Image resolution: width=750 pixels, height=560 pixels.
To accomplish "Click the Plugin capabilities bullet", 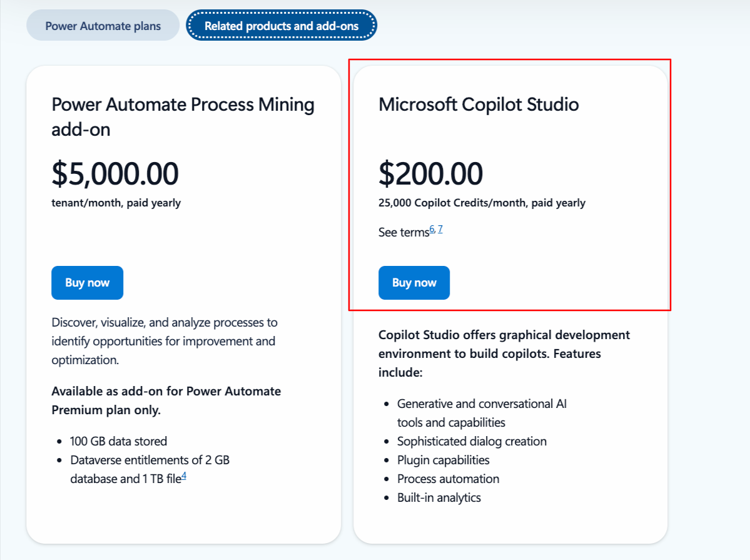I will [x=443, y=460].
